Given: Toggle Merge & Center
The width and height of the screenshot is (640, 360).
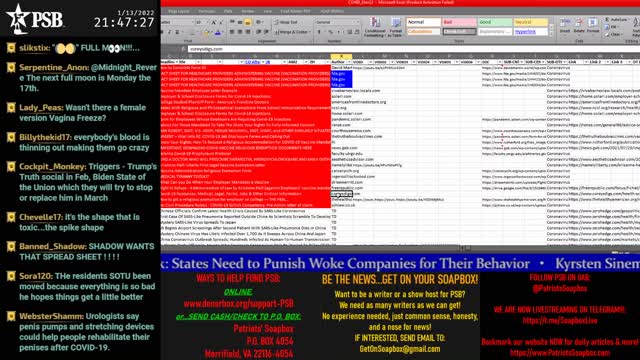Looking at the screenshot, I should point(291,32).
